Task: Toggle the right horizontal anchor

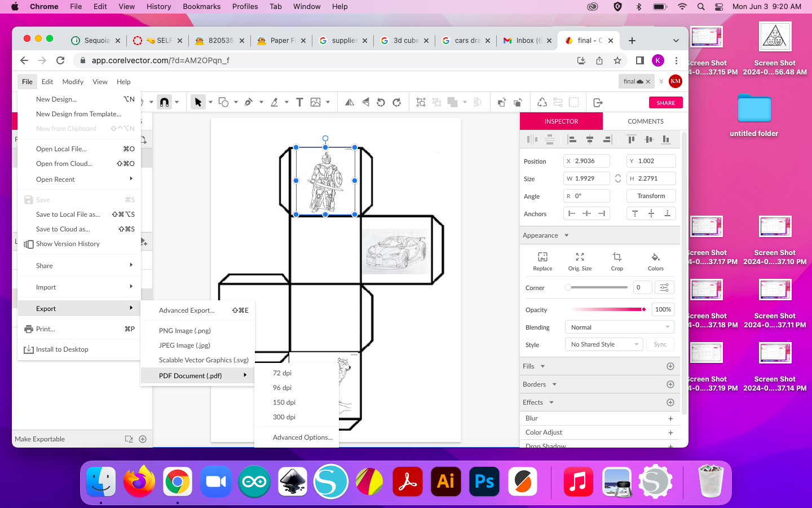Action: coord(602,213)
